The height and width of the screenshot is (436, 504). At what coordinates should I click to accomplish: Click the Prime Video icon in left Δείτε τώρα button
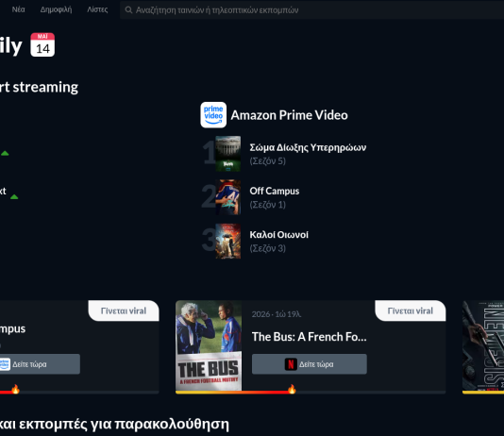click(x=5, y=364)
